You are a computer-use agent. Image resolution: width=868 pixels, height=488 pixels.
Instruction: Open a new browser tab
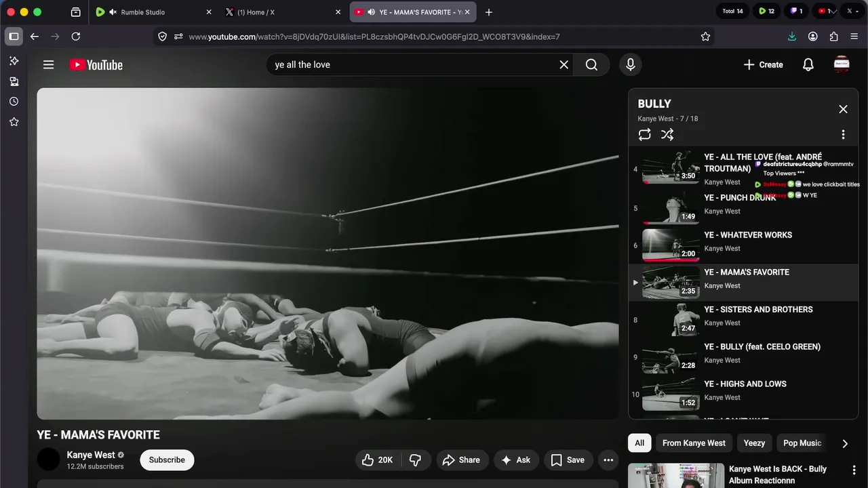(489, 12)
